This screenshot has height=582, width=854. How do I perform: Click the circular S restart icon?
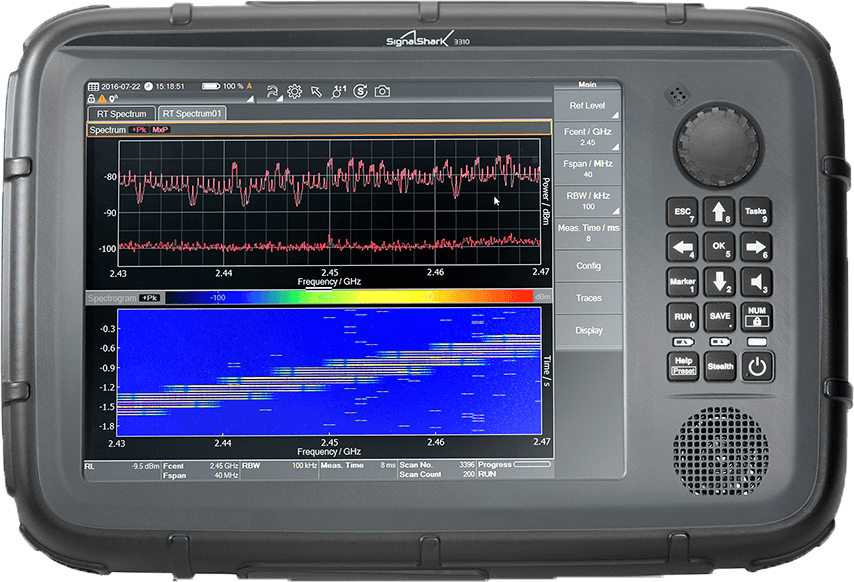(361, 91)
